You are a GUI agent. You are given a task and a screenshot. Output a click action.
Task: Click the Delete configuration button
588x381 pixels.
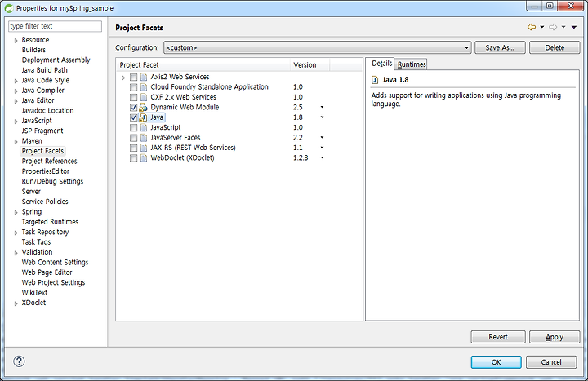(555, 47)
